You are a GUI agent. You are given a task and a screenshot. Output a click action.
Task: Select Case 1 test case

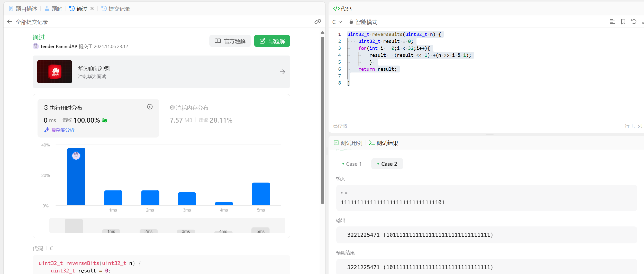click(352, 164)
